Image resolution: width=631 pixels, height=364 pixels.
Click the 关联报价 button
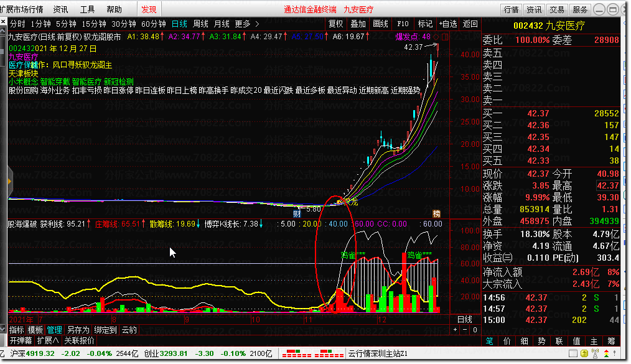pyautogui.click(x=79, y=341)
